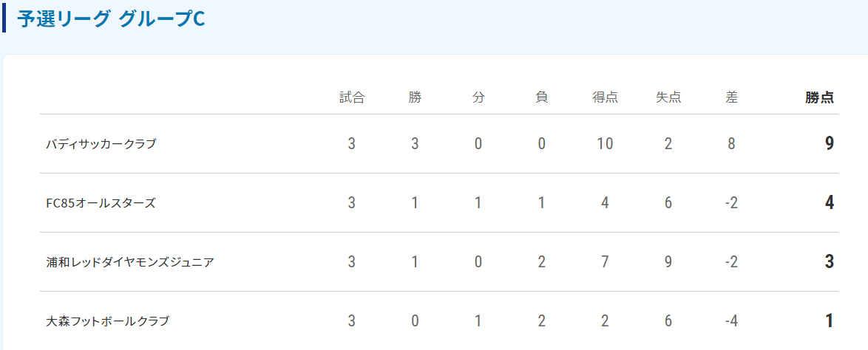Click the 負 column header
Image resolution: width=868 pixels, height=350 pixels.
click(542, 98)
